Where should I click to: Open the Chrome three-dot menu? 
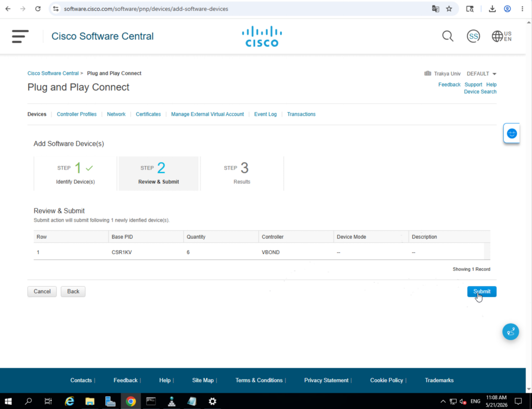[522, 9]
